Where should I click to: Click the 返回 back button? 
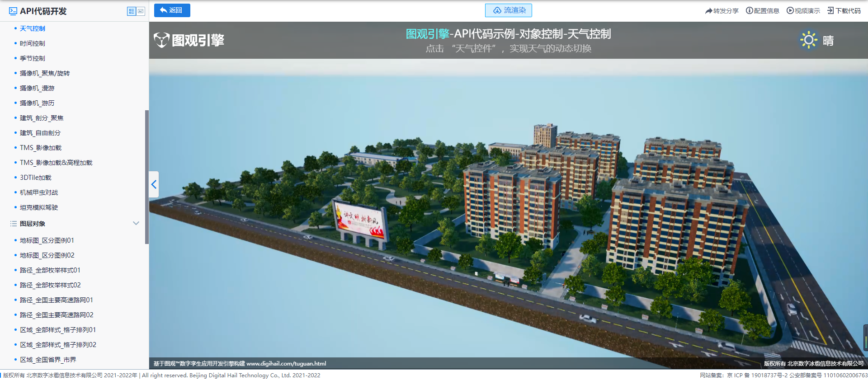coord(172,10)
